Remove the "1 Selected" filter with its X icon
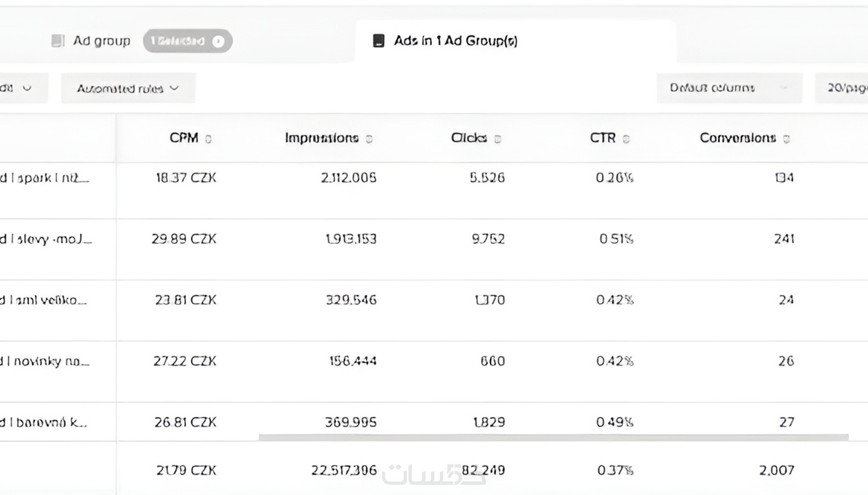Screen dimensions: 868x495 (218, 41)
